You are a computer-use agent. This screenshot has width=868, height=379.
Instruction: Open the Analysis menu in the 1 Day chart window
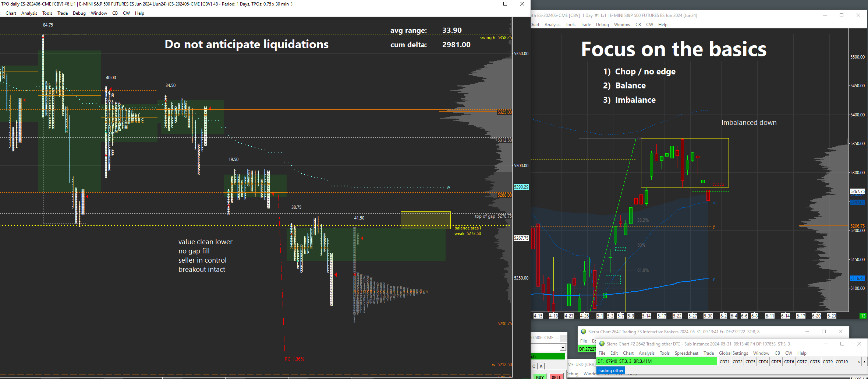(x=552, y=25)
